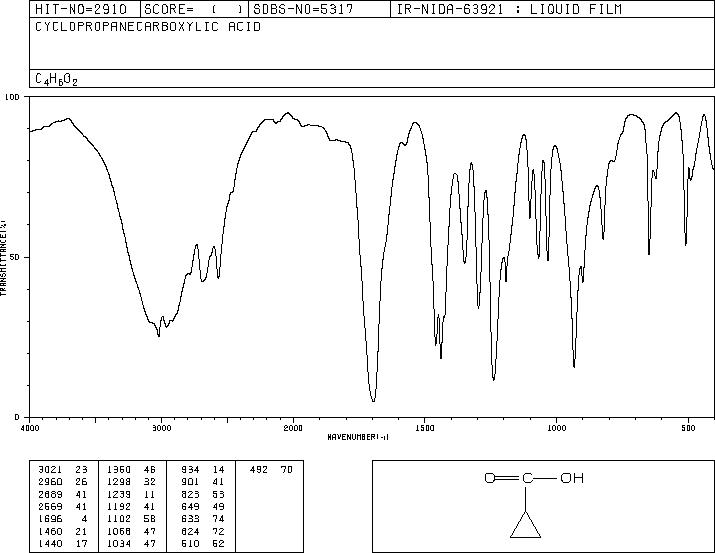Select peak table row 633 74
The width and height of the screenshot is (715, 553).
[x=203, y=519]
